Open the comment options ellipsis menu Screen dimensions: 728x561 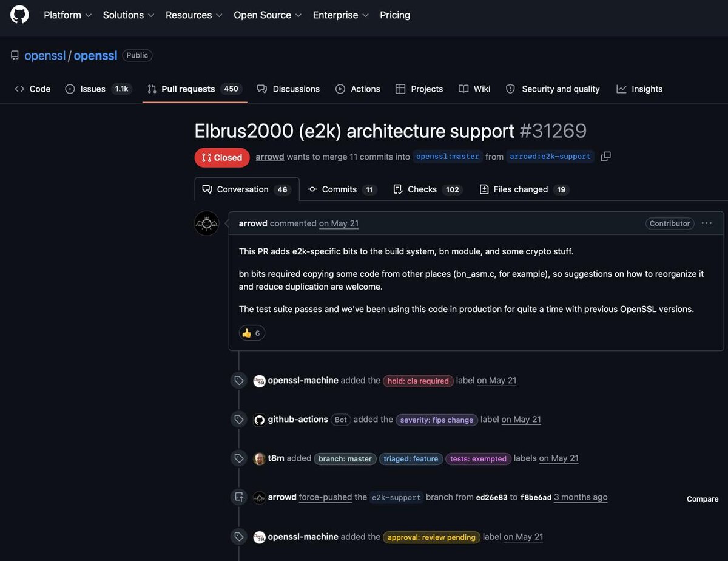pyautogui.click(x=707, y=223)
